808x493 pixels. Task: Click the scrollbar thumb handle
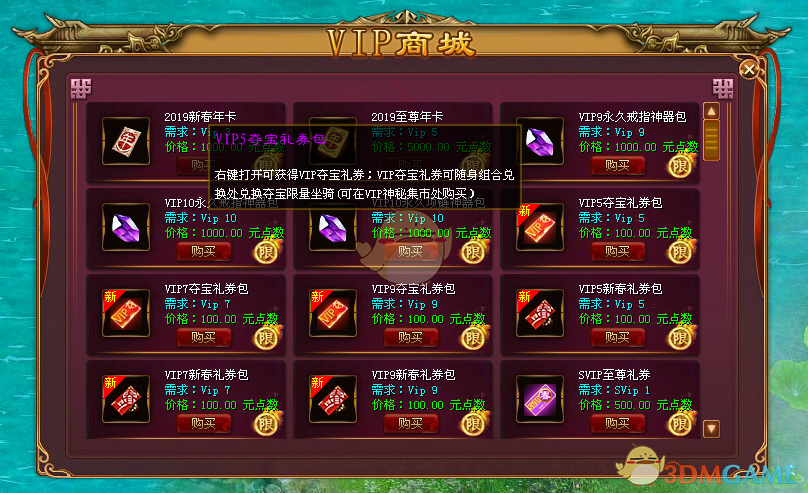(x=712, y=140)
